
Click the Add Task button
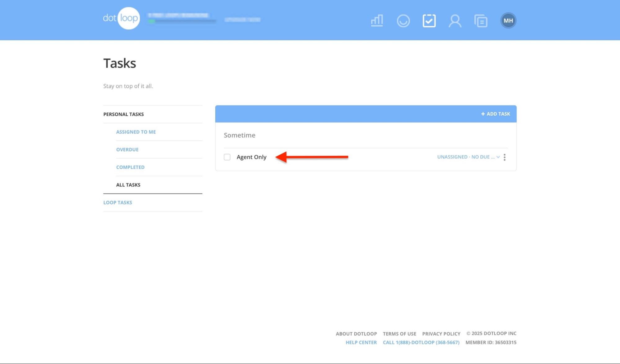pos(495,114)
